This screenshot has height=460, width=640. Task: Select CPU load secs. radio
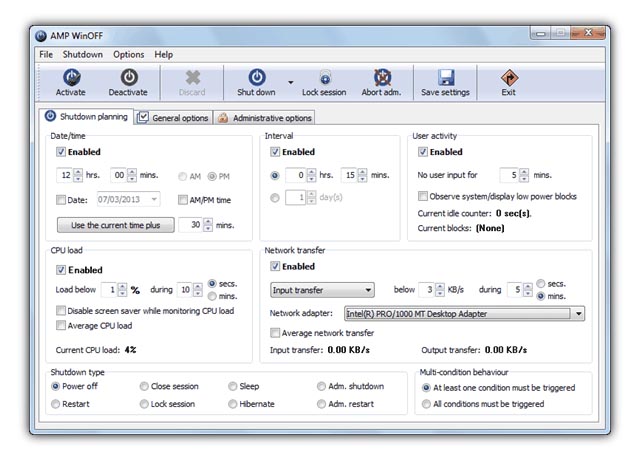pos(212,283)
